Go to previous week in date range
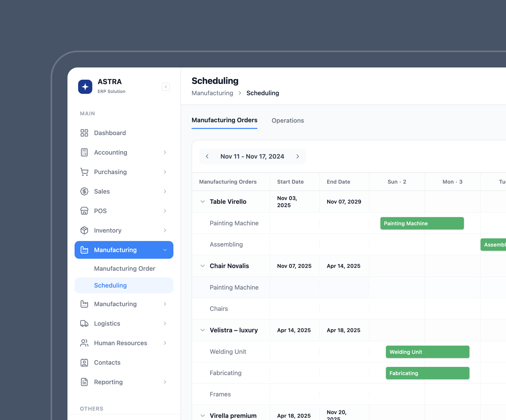The width and height of the screenshot is (506, 420). [x=207, y=156]
